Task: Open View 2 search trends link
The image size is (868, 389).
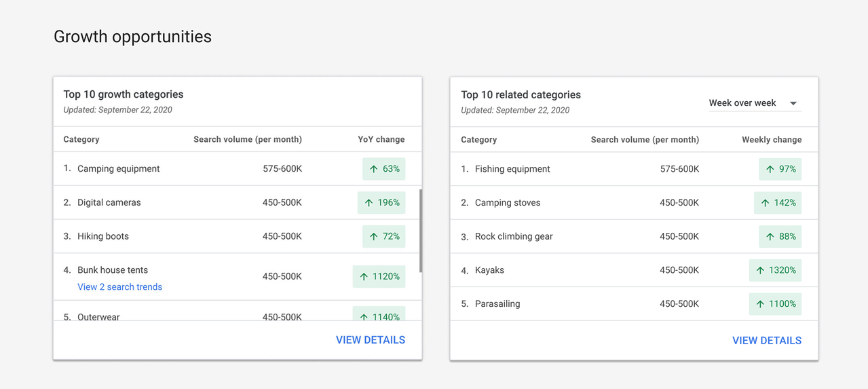Action: [119, 287]
